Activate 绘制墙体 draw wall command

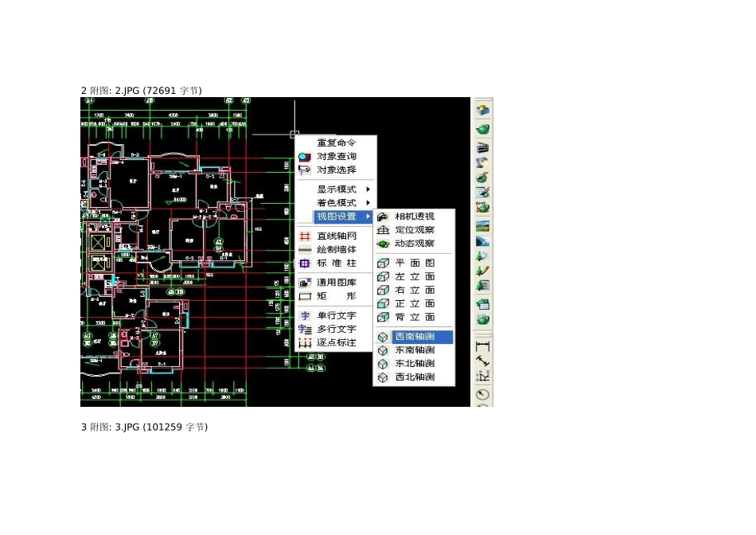pyautogui.click(x=336, y=250)
